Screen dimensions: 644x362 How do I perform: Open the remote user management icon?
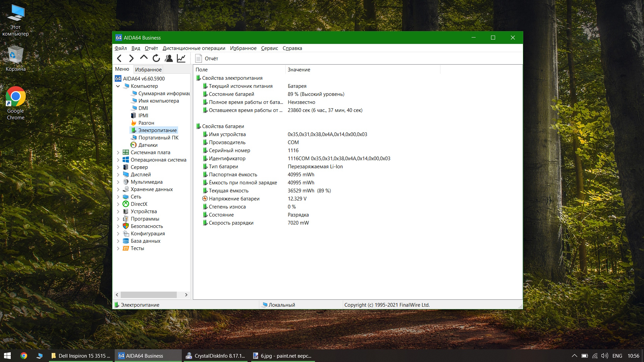coord(169,58)
